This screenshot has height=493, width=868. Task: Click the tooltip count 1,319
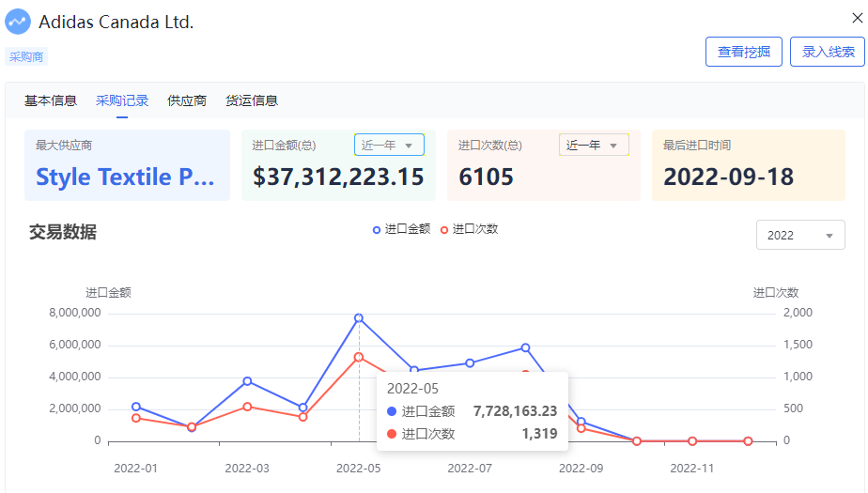(540, 434)
